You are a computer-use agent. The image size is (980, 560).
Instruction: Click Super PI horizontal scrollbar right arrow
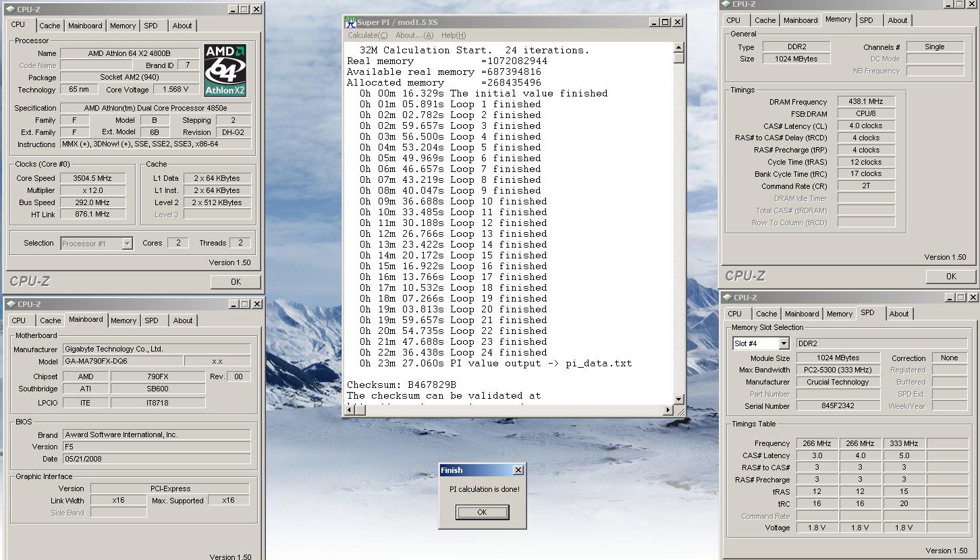click(668, 410)
